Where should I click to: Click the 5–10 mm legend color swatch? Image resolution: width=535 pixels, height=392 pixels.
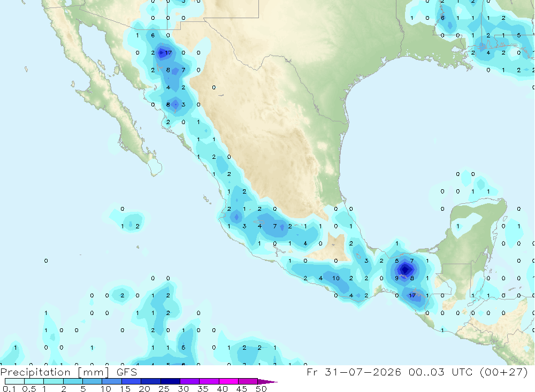coord(93,381)
